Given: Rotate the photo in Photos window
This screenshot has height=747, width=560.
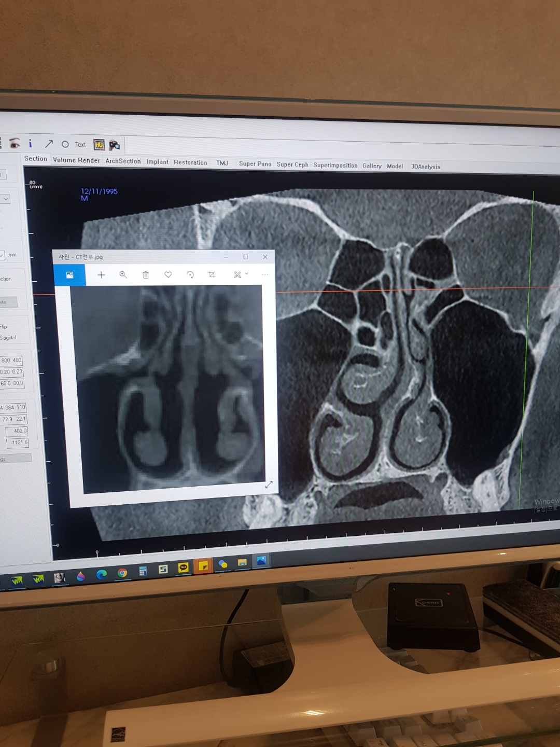Looking at the screenshot, I should pyautogui.click(x=190, y=275).
